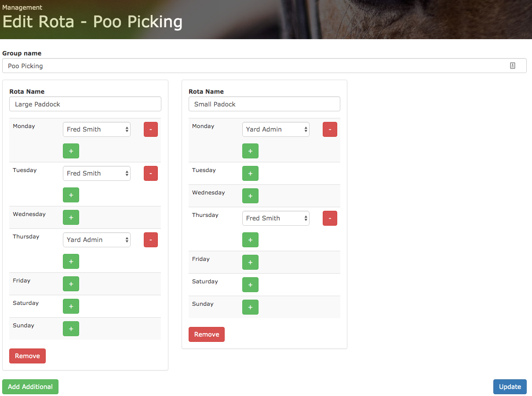This screenshot has height=396, width=532.
Task: Click the blue Update button
Action: (510, 387)
